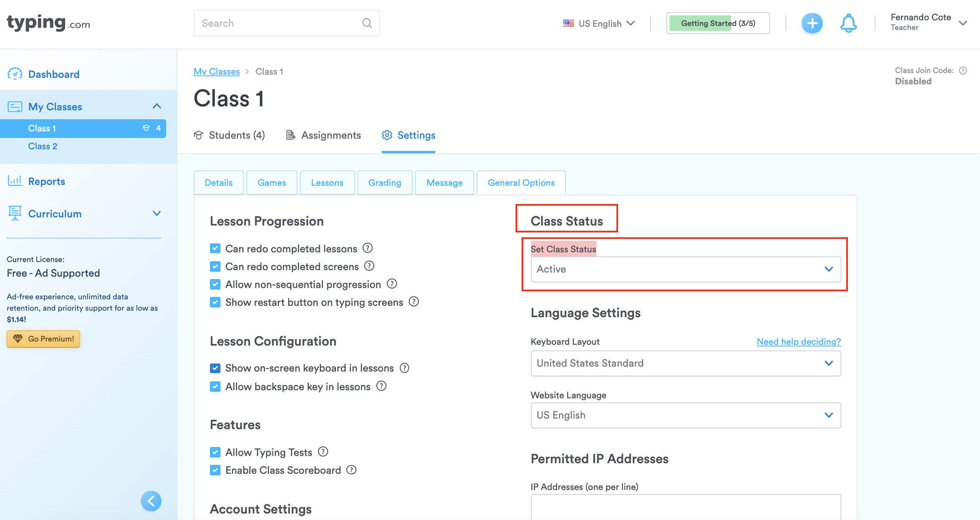Click the blue plus add button
This screenshot has width=980, height=520.
pos(812,23)
